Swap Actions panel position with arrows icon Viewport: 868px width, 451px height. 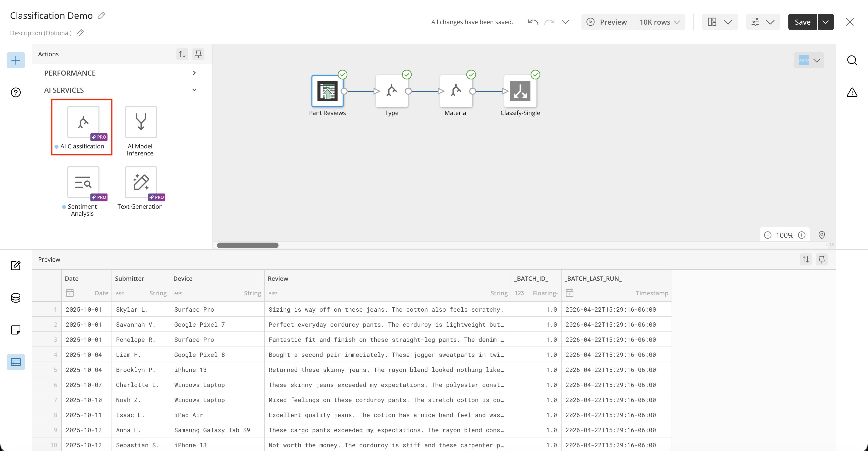click(x=182, y=54)
